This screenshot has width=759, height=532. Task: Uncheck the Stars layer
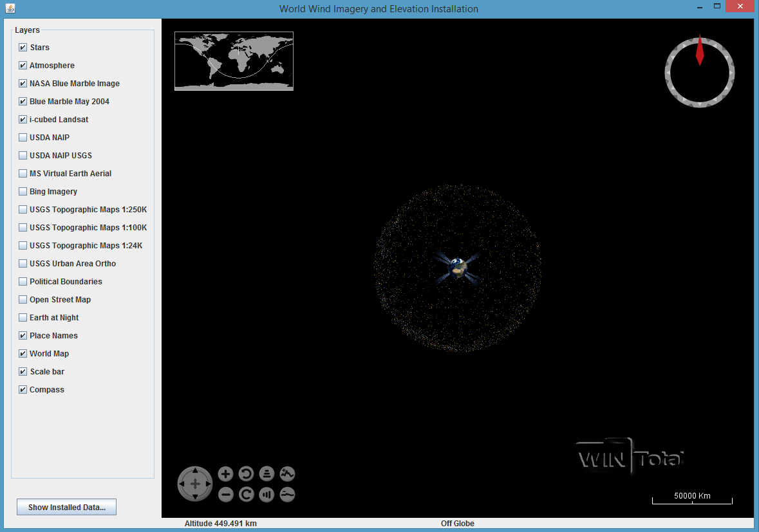23,48
